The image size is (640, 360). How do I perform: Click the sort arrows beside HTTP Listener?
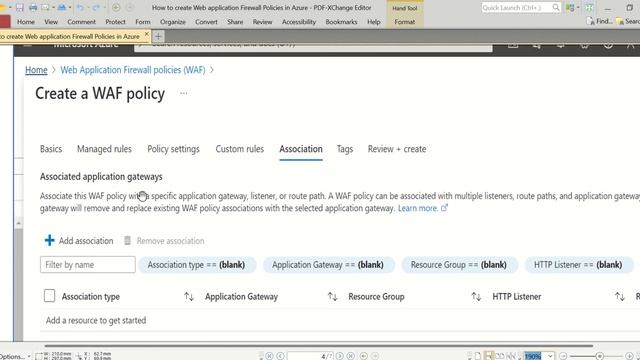(x=620, y=297)
